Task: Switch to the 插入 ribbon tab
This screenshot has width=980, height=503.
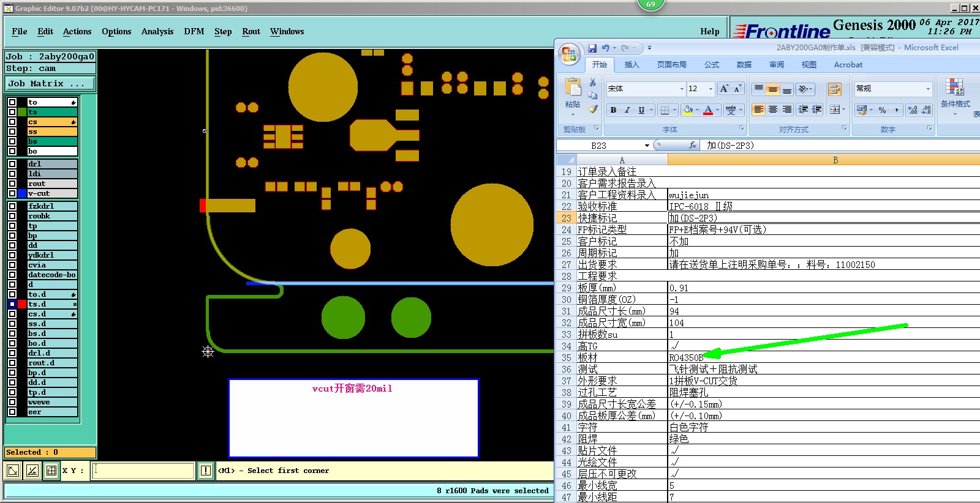Action: click(631, 64)
